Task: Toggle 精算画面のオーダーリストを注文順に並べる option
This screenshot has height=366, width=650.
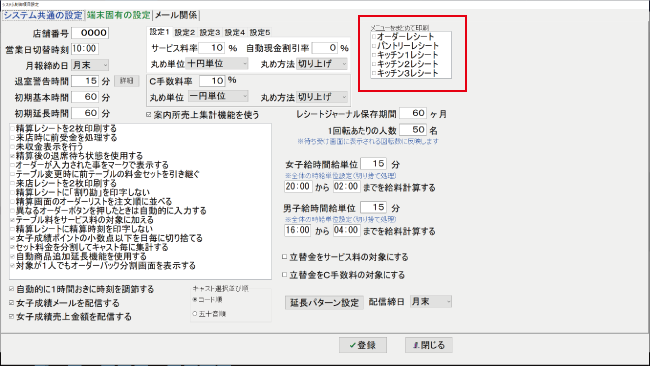Action: coord(13,201)
